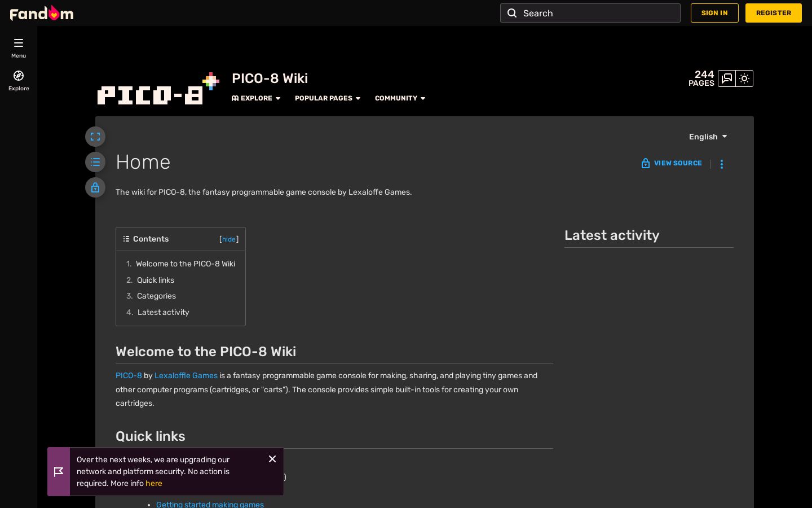Open the Lexaloffle Games link
812x508 pixels.
coord(186,375)
